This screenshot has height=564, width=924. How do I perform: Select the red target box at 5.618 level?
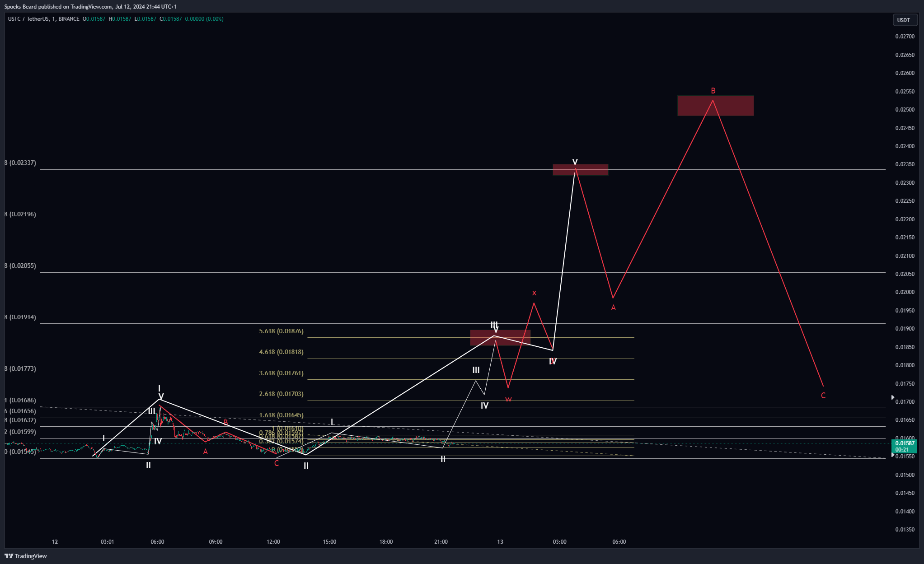pos(500,338)
